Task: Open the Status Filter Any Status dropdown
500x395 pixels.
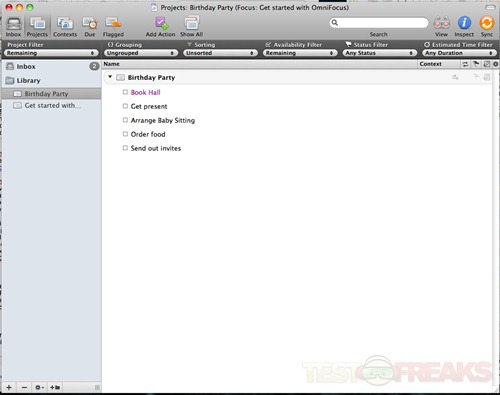Action: tap(380, 53)
